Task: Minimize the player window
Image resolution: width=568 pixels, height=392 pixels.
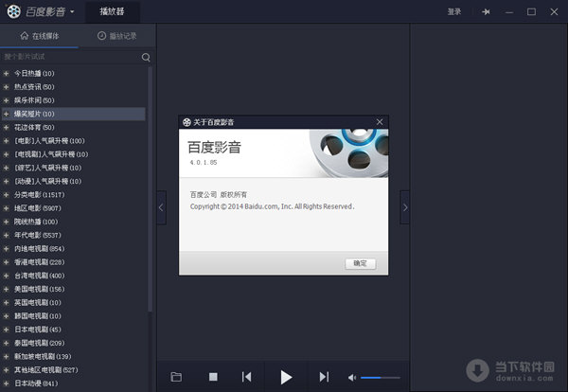Action: point(509,12)
